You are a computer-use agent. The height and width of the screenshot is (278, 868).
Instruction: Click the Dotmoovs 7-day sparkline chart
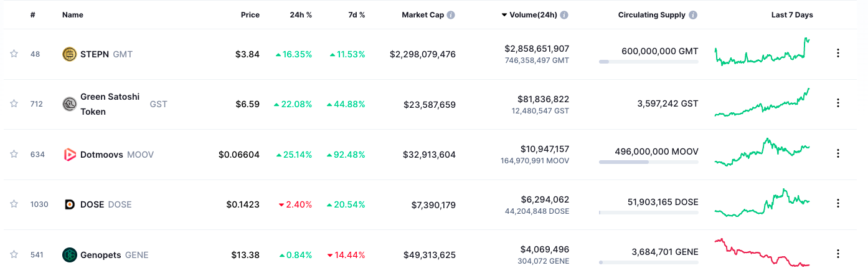pyautogui.click(x=762, y=152)
